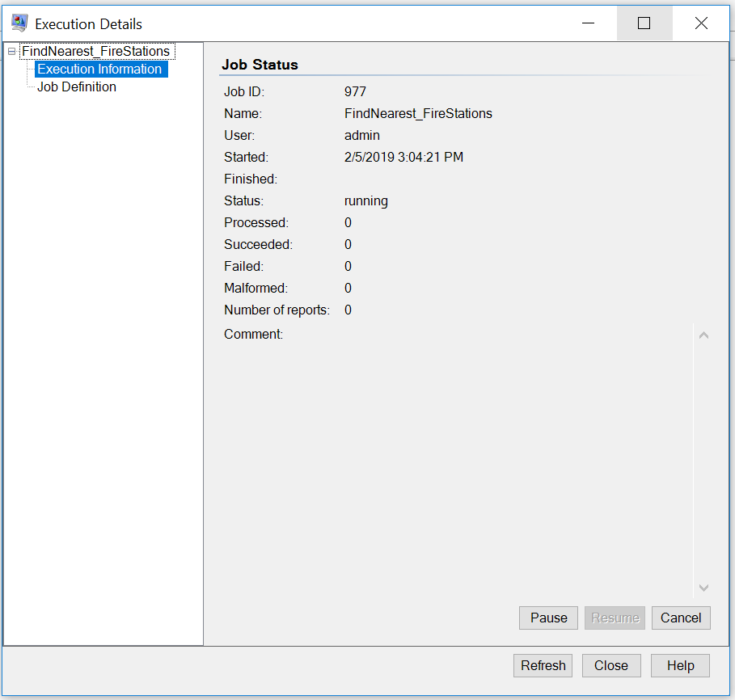Screen dimensions: 735x700
Task: Click the Finished label
Action: tap(251, 179)
